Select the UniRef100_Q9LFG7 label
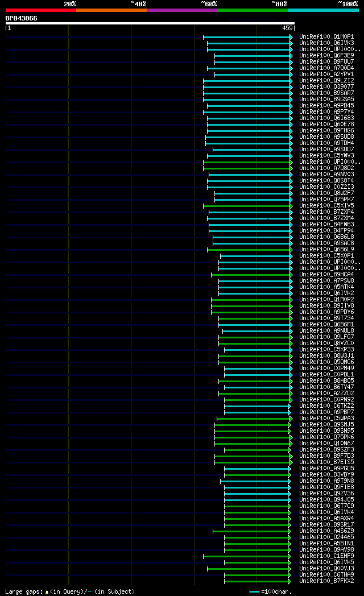 click(326, 337)
